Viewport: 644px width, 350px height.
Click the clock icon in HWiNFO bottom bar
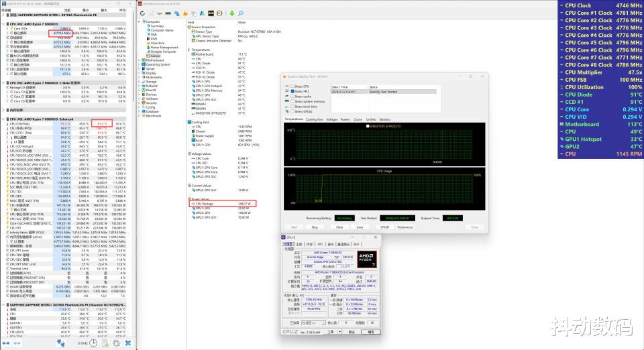[95, 343]
